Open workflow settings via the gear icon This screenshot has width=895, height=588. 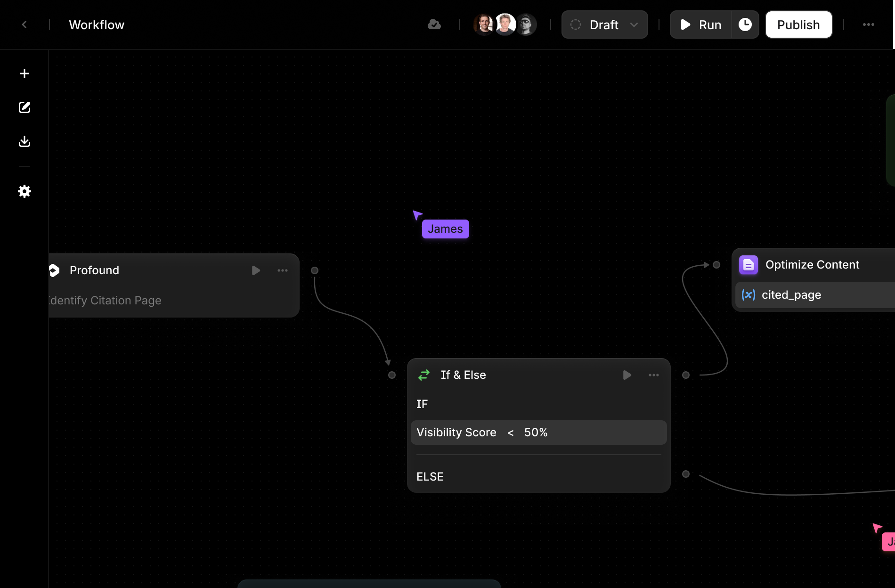(x=24, y=191)
